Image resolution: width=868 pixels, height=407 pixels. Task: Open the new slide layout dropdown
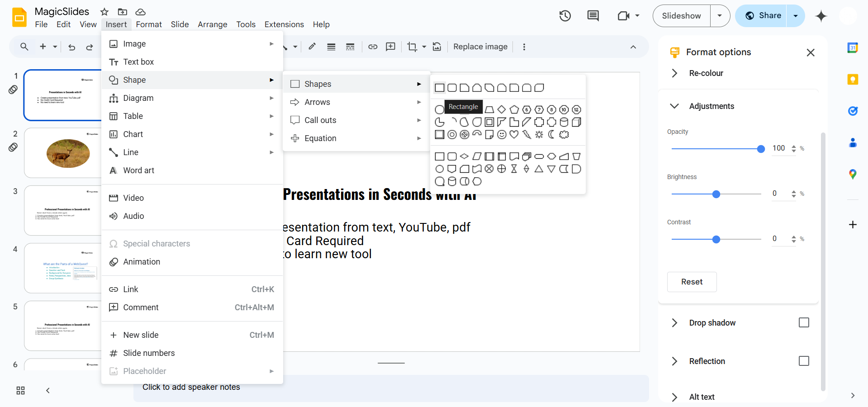point(55,47)
